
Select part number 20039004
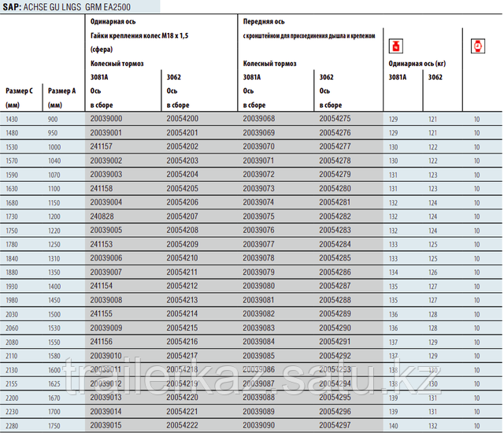[x=106, y=202]
